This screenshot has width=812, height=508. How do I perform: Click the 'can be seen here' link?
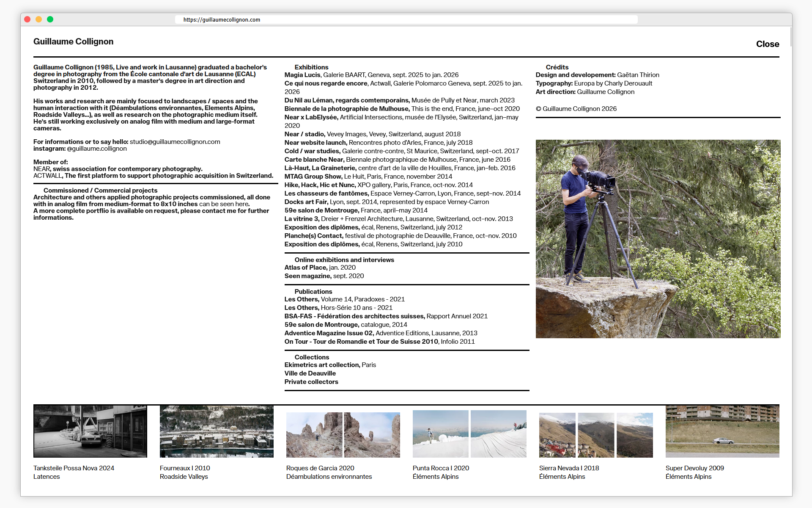(224, 204)
